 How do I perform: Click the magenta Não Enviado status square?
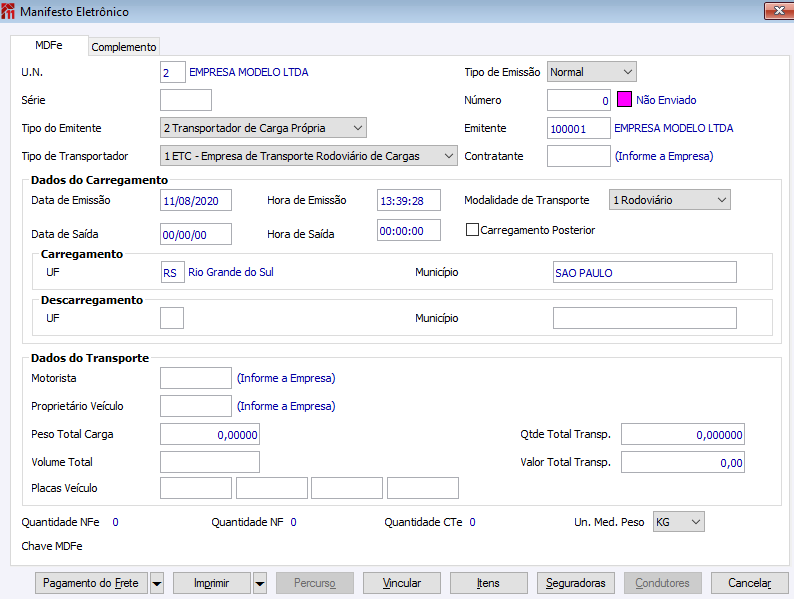point(624,100)
